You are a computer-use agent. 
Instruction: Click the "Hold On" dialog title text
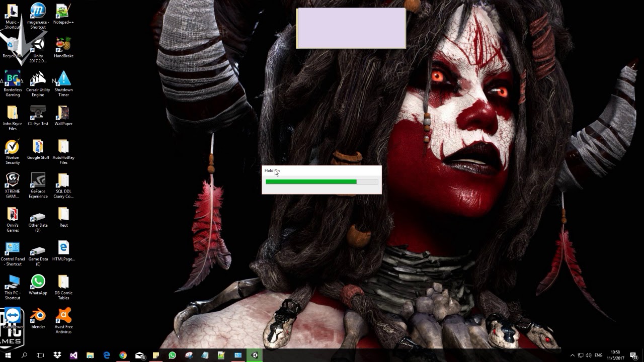click(x=272, y=170)
